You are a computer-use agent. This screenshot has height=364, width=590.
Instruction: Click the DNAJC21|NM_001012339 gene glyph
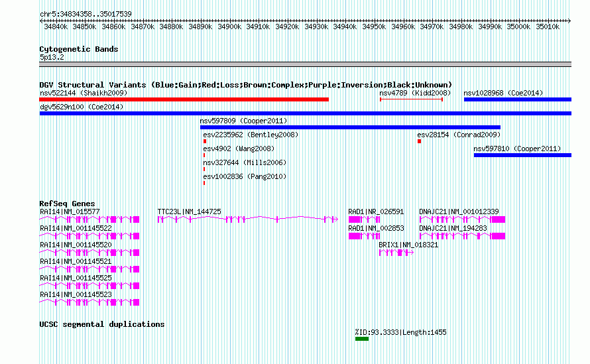pos(463,219)
